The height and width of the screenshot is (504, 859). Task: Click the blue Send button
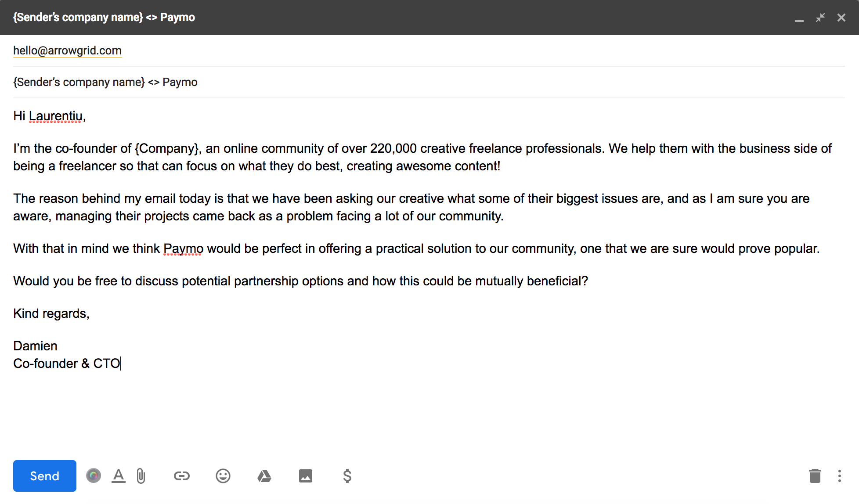pyautogui.click(x=44, y=476)
